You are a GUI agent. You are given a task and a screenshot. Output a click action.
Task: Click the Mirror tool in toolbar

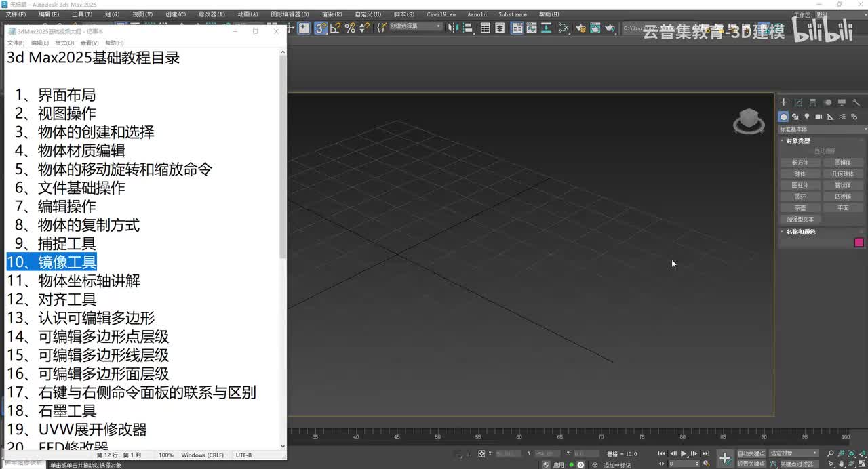click(452, 28)
